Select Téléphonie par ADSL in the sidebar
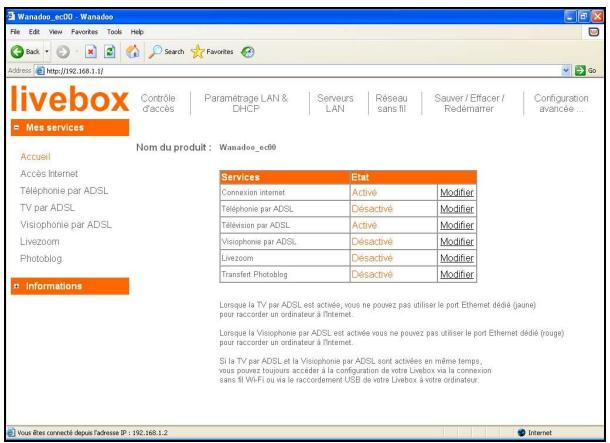 point(64,191)
